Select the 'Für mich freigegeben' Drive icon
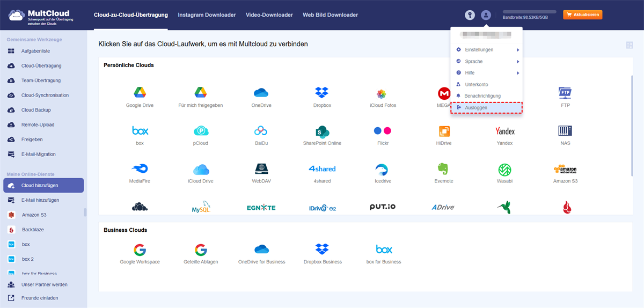 coord(201,92)
